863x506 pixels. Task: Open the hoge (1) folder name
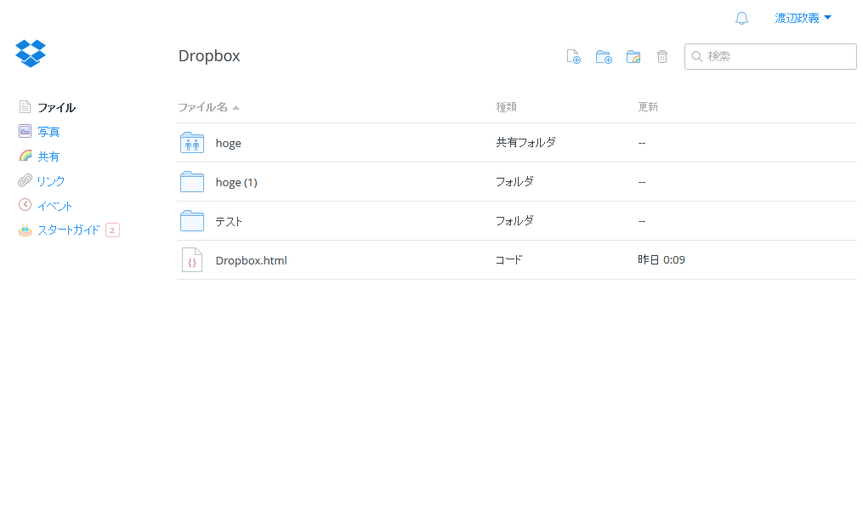tap(236, 182)
